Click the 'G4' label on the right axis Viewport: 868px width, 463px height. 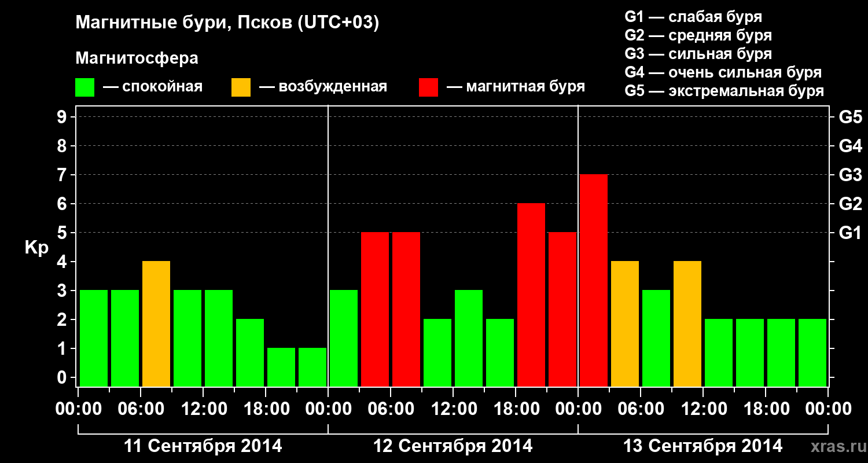coord(850,146)
